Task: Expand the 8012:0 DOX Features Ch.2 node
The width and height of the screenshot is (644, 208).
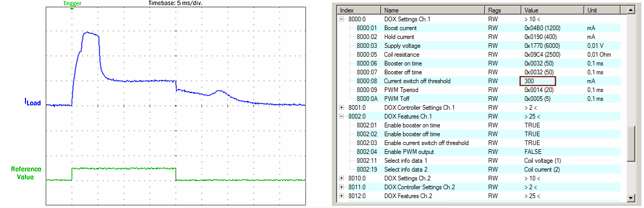Action: tap(342, 196)
